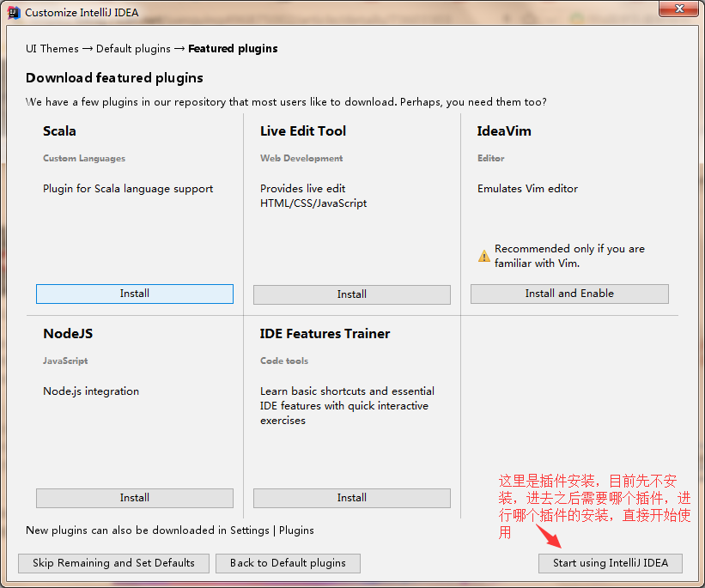Screen dimensions: 705x588
Task: Click 'Plugin for Scala language support' description
Action: point(128,189)
